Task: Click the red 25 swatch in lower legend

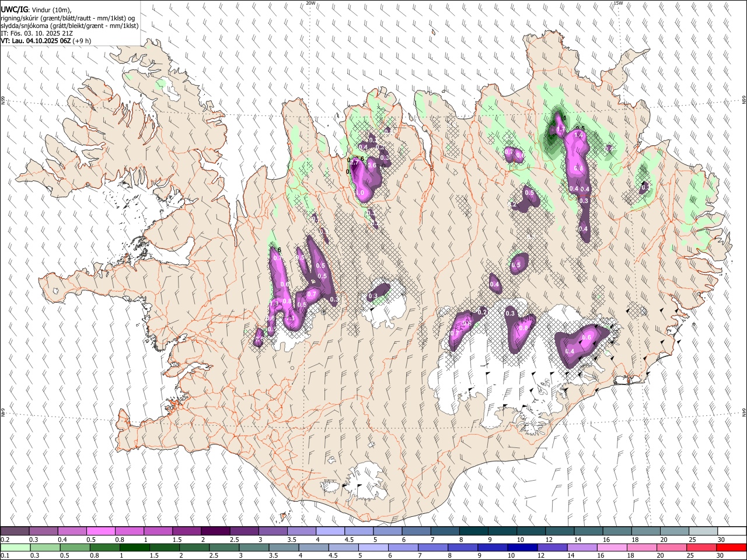Action: (701, 548)
